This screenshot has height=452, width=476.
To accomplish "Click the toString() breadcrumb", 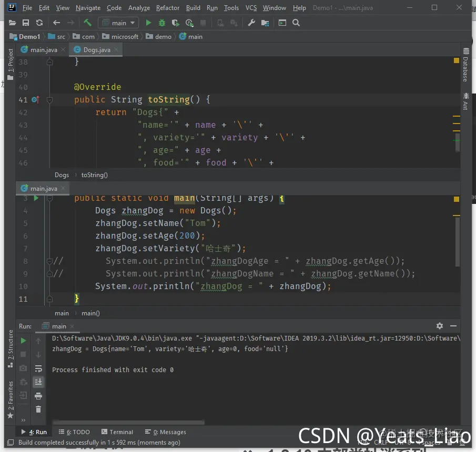I will point(94,175).
